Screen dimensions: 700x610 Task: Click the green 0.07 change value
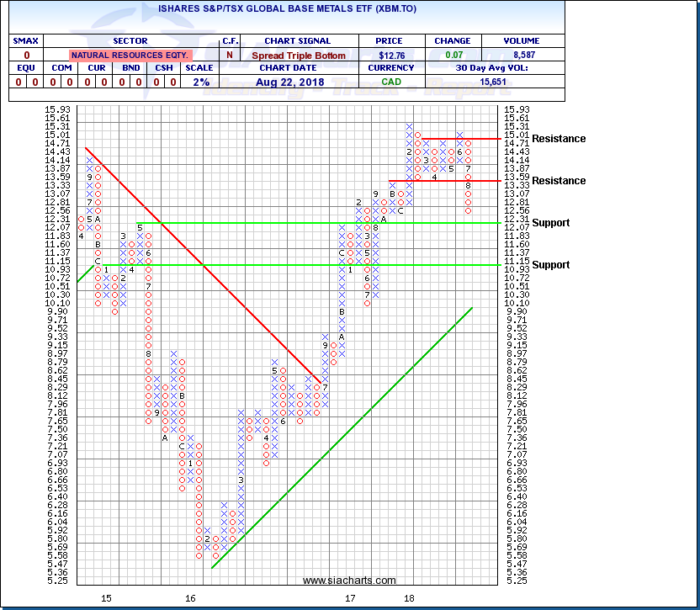click(x=451, y=54)
